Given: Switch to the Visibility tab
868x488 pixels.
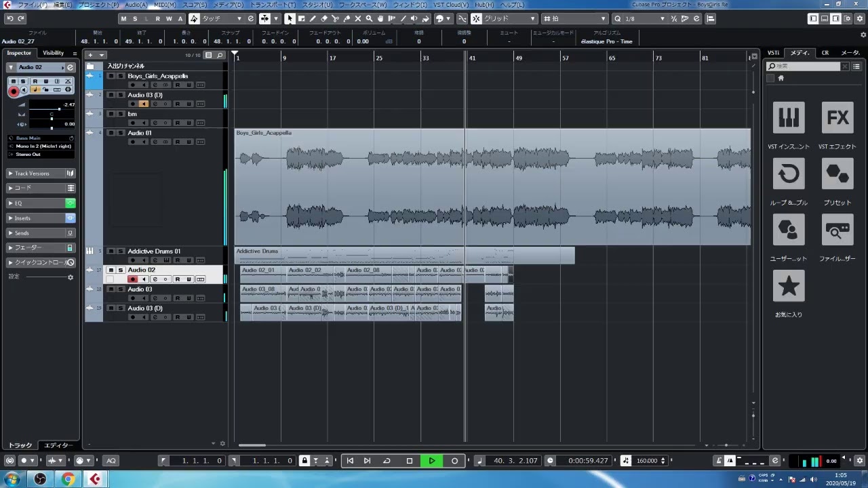Looking at the screenshot, I should pyautogui.click(x=53, y=53).
